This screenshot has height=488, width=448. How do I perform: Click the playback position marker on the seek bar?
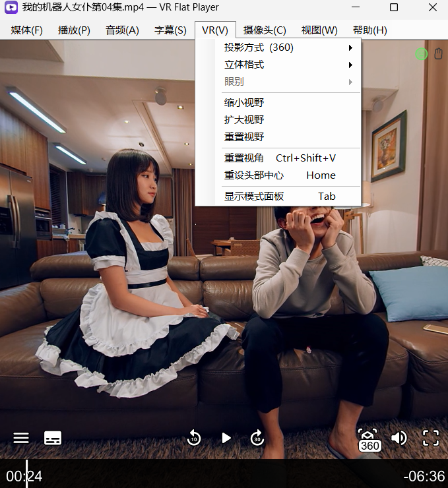[x=27, y=473]
